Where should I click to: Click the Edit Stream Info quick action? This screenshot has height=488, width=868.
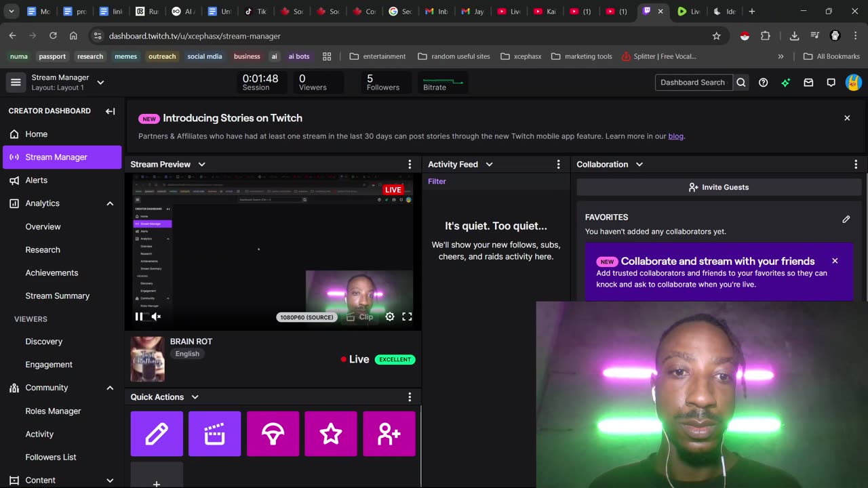[x=157, y=434]
